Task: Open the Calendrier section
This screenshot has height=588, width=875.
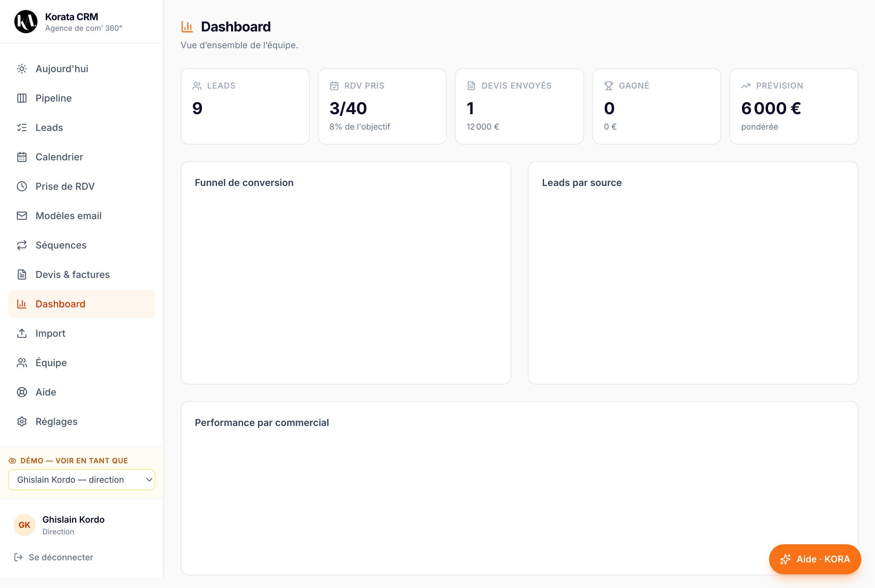Action: coord(82,157)
